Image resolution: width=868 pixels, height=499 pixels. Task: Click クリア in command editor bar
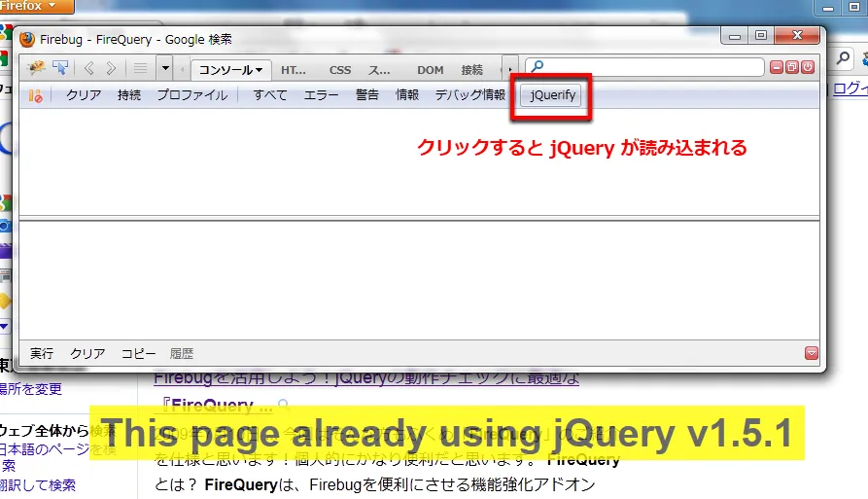[87, 353]
